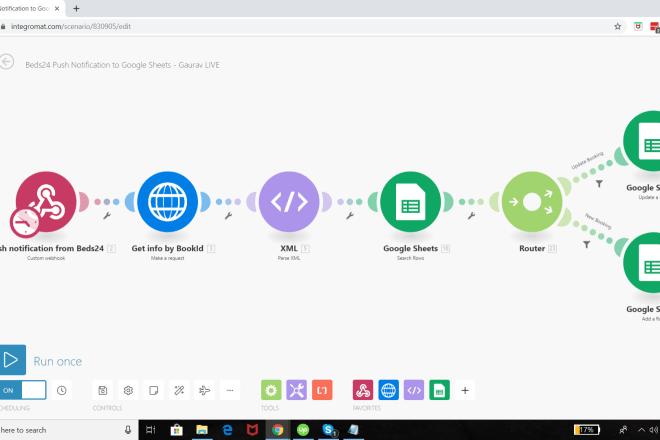Click the explain flow airplane icon
The image size is (660, 440).
point(205,390)
